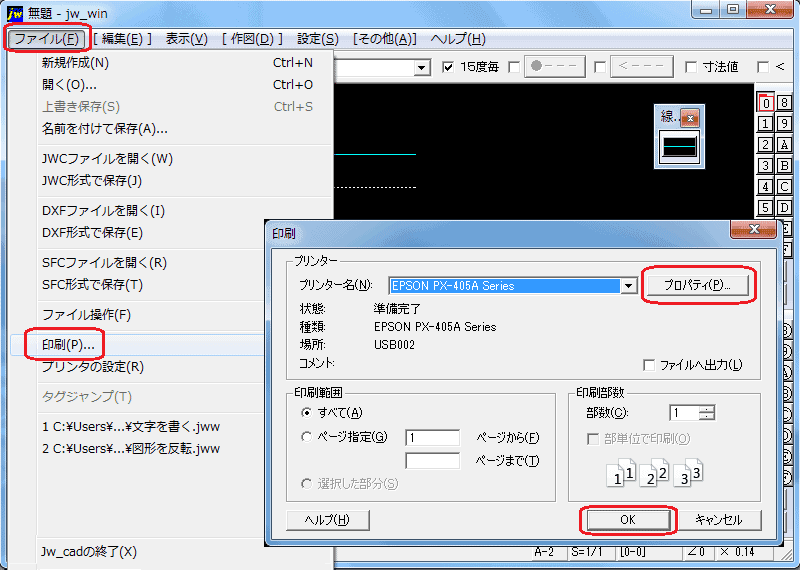Viewport: 800px width, 570px height.
Task: Open the ファイル(F) menu
Action: point(46,39)
